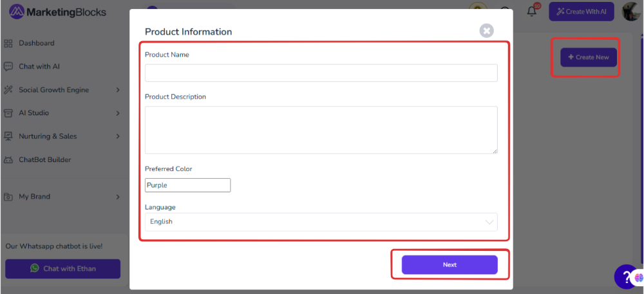Click the MarketingBlocks logo icon

(x=17, y=12)
